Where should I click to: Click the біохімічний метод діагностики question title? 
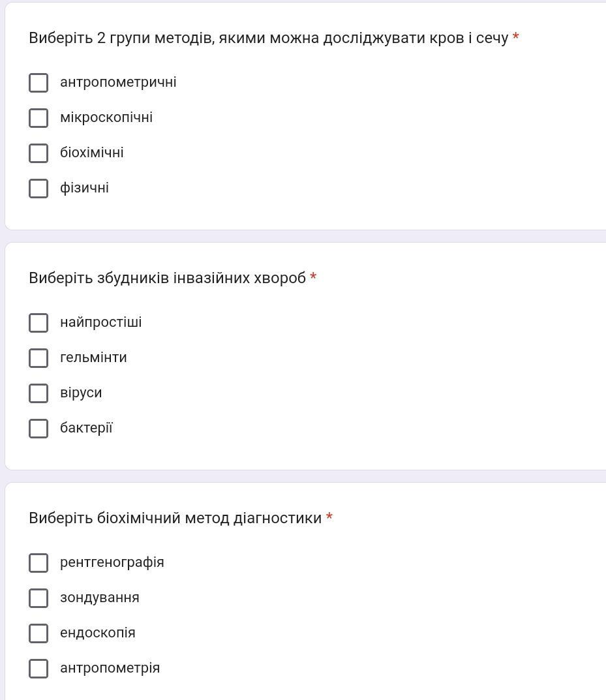click(175, 518)
